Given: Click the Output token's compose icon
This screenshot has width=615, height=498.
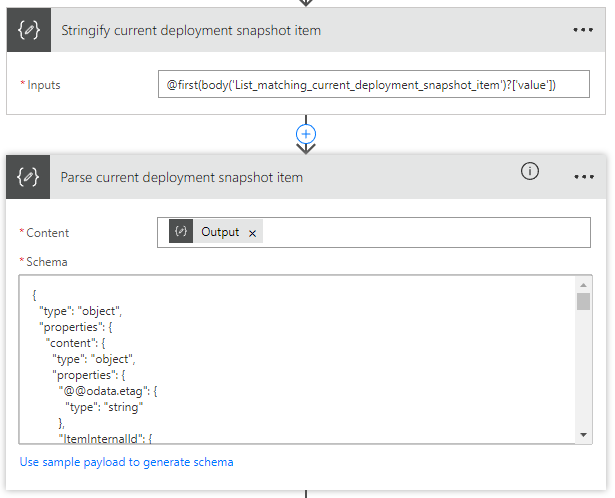Looking at the screenshot, I should (181, 232).
